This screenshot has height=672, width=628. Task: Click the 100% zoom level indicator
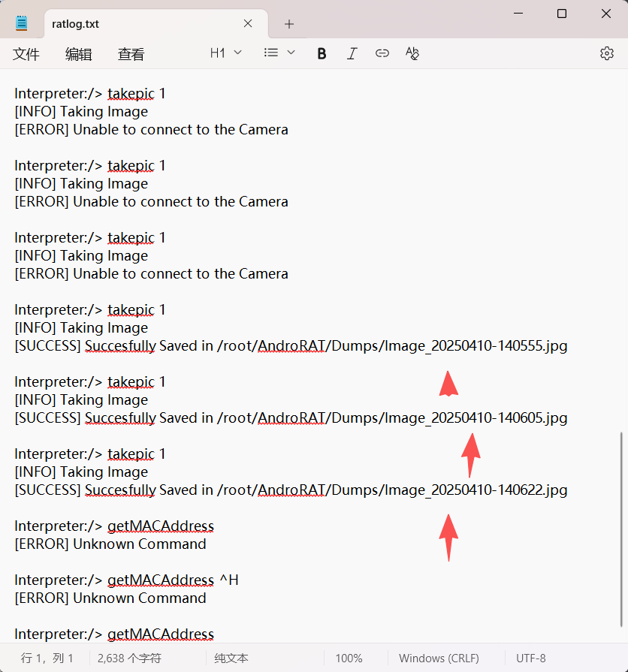[x=349, y=658]
